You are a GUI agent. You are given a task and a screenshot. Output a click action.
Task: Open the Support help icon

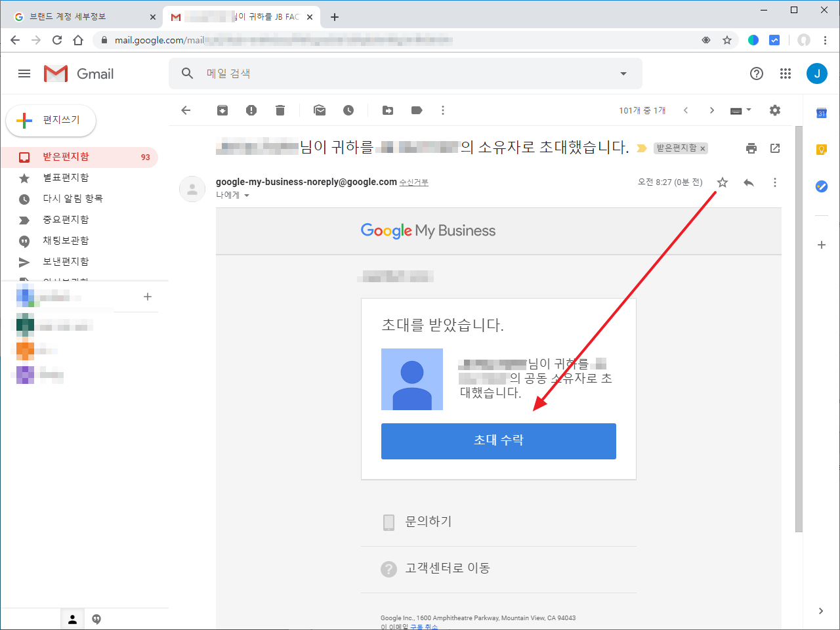coord(757,73)
